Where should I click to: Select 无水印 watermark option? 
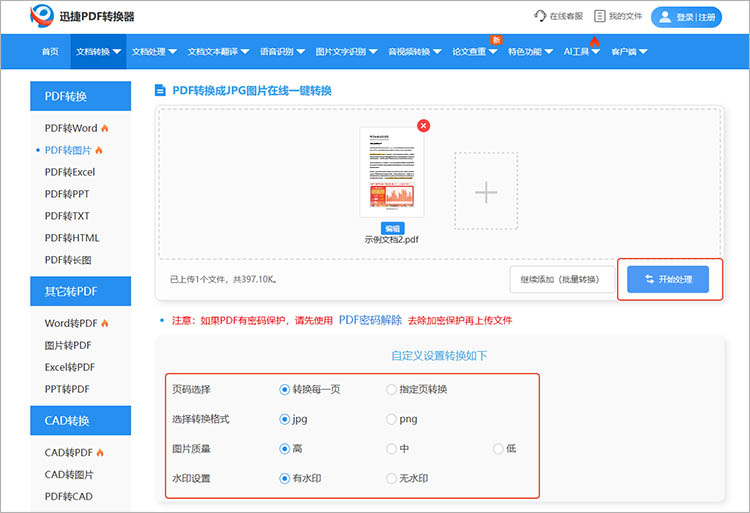(391, 478)
